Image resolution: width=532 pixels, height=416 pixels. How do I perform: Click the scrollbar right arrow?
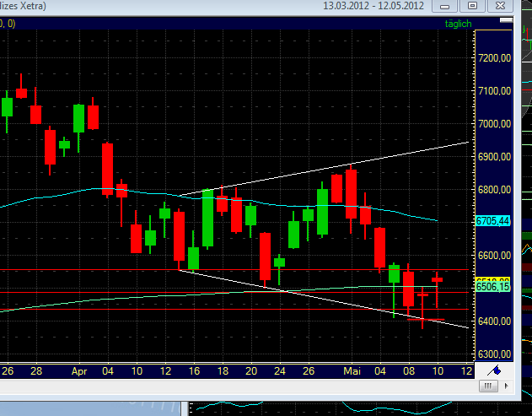coord(507,386)
